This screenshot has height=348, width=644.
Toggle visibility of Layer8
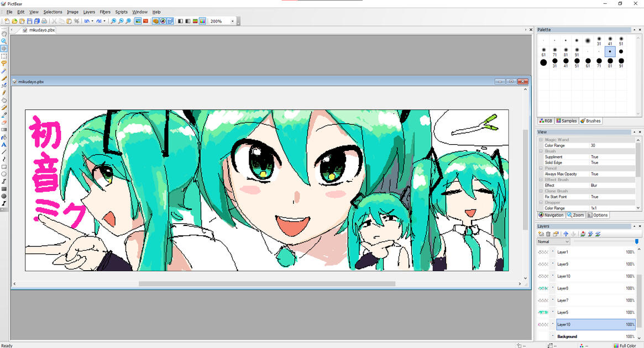pos(553,288)
